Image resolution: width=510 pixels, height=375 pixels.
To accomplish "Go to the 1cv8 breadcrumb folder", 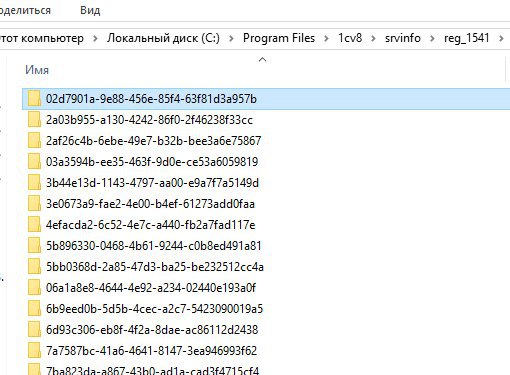I will click(350, 38).
